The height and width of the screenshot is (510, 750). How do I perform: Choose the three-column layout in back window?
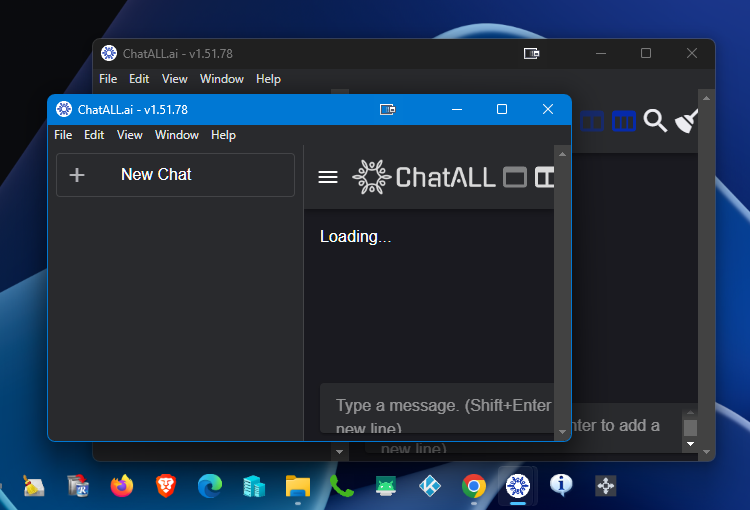(x=624, y=121)
